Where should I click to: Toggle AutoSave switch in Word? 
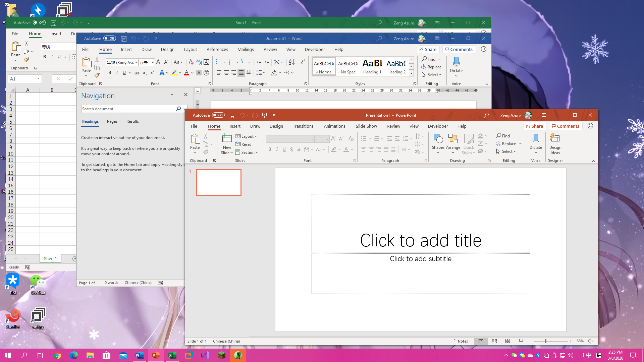point(109,38)
